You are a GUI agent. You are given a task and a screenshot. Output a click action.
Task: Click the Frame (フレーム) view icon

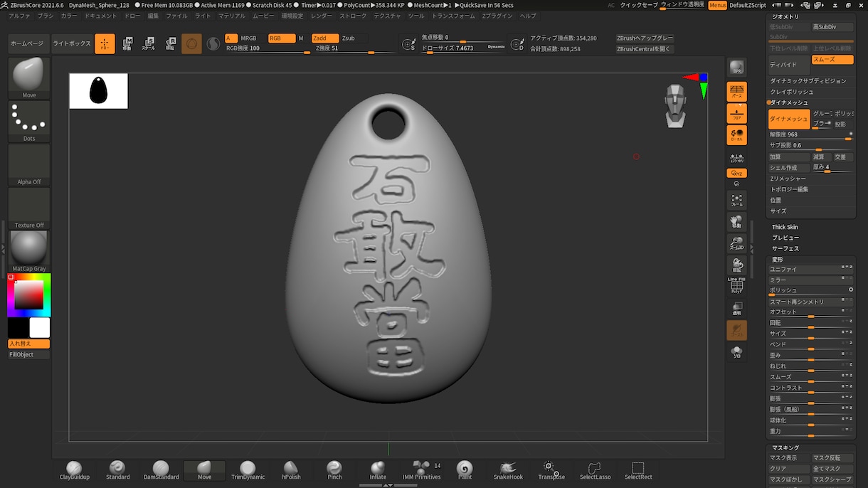[x=736, y=201]
